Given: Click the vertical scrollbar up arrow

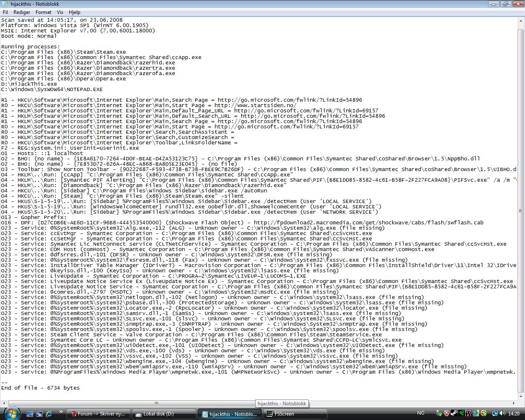Looking at the screenshot, I should (521, 21).
